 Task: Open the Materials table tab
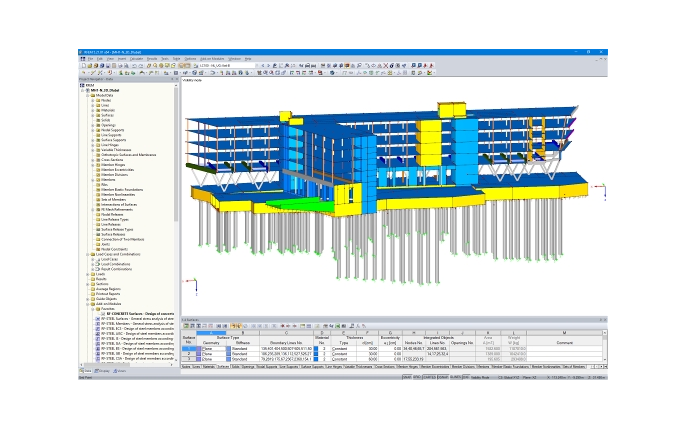(x=209, y=366)
